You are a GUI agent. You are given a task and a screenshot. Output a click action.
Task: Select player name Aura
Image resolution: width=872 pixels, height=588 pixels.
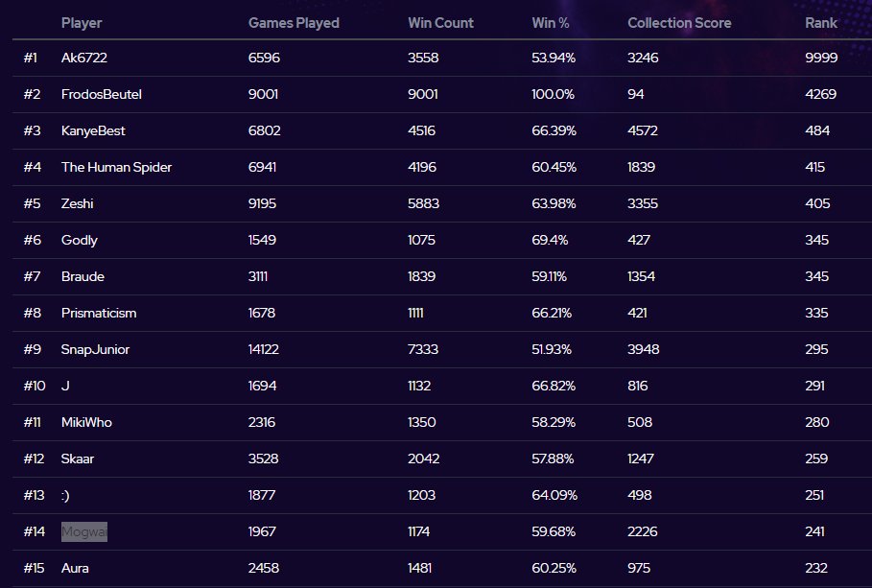pyautogui.click(x=75, y=568)
